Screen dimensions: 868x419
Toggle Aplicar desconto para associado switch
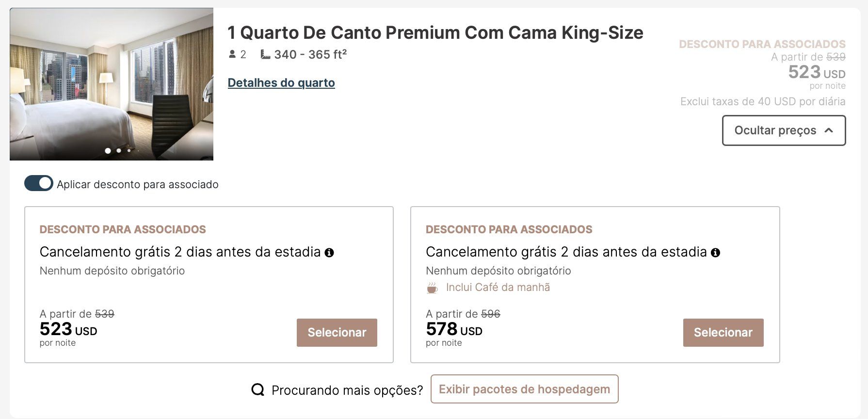coord(39,183)
